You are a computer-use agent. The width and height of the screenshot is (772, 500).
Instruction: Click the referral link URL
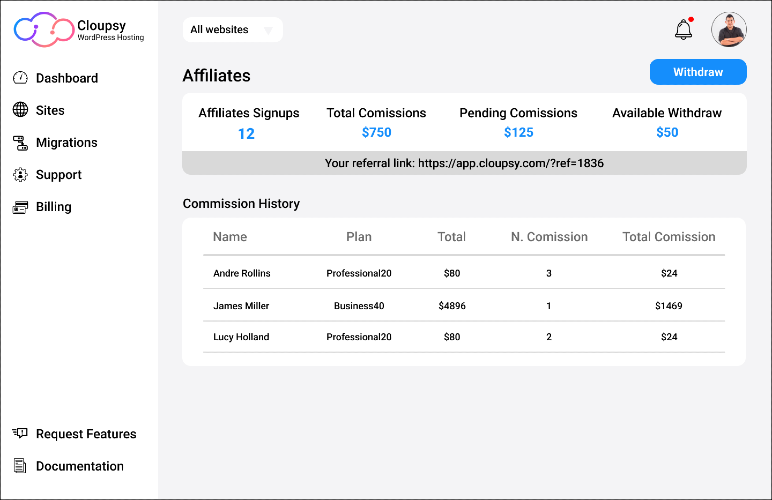[511, 163]
